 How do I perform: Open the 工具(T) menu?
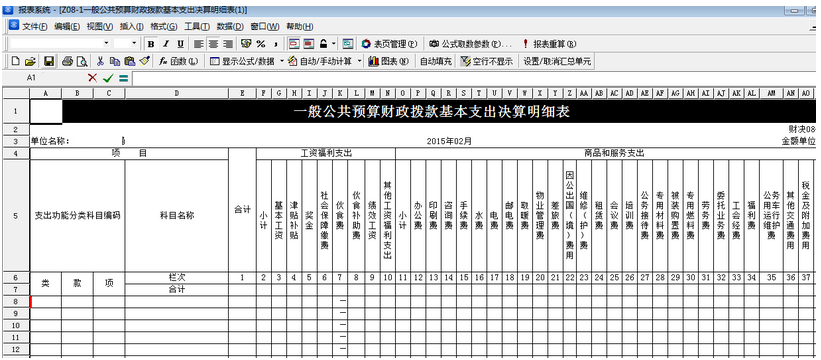pos(197,27)
